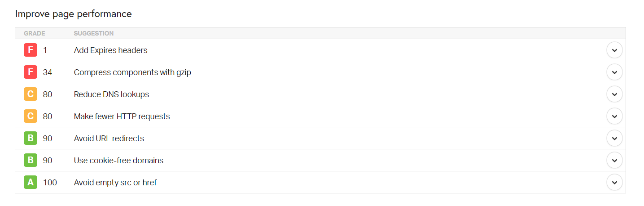Expand the Use cookie-free domains chevron
The width and height of the screenshot is (644, 206).
(x=614, y=160)
